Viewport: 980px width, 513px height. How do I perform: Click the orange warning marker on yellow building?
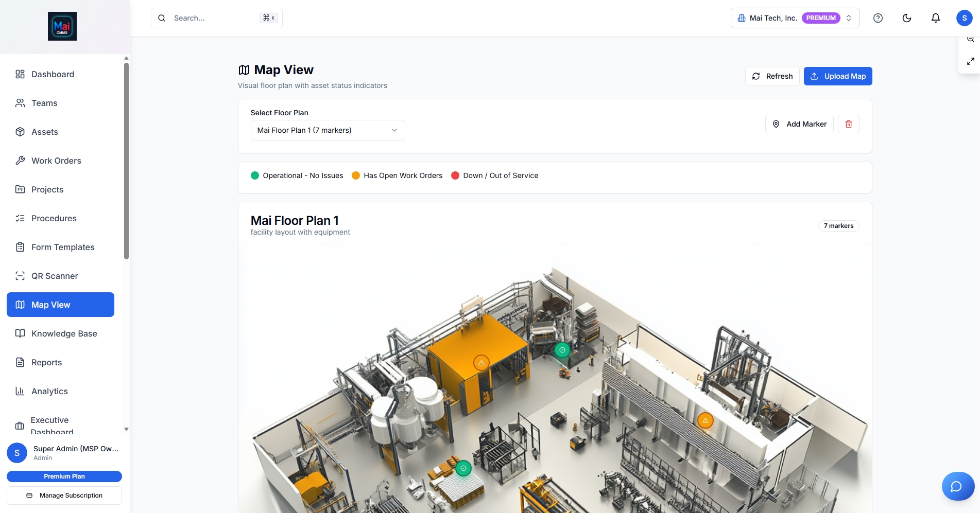click(x=481, y=363)
